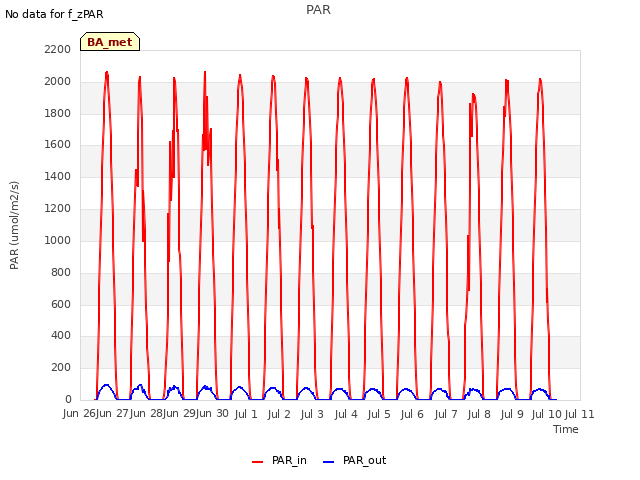Click the Jul 2 x-axis tick label
Screen dimensions: 640x480
pos(279,414)
